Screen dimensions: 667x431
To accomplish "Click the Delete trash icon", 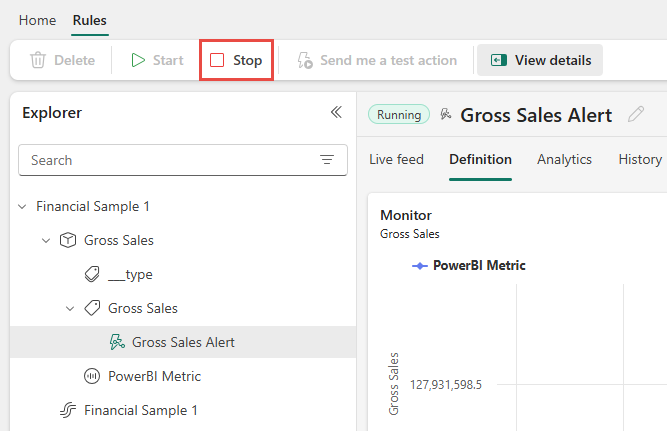I will tap(38, 60).
